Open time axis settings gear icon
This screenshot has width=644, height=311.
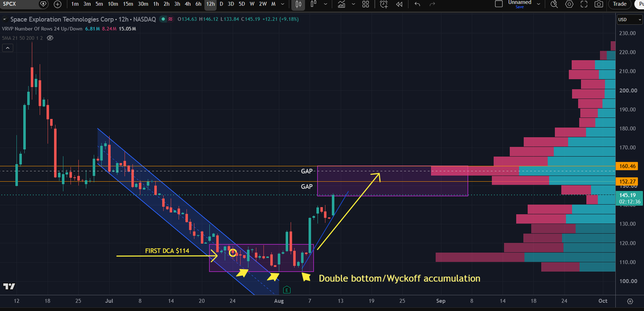pyautogui.click(x=630, y=301)
